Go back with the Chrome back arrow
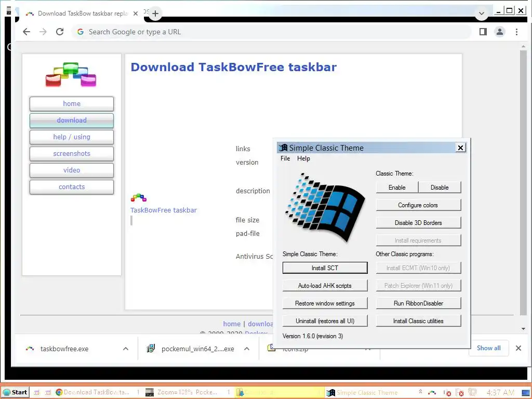The width and height of the screenshot is (532, 399). pyautogui.click(x=26, y=32)
